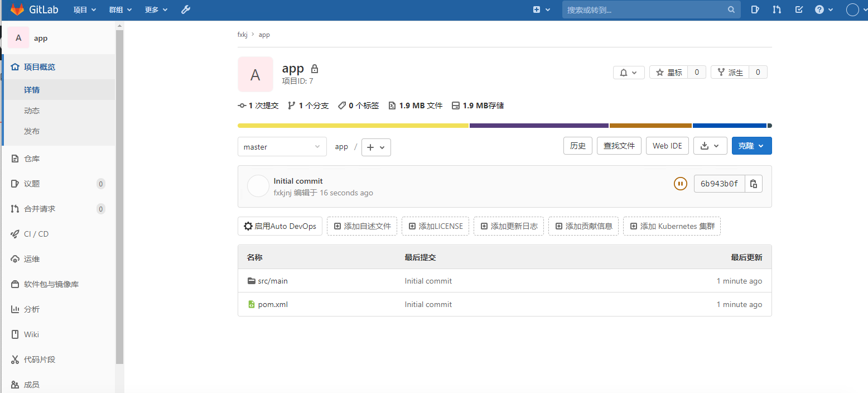Click the purple language bar segment

pyautogui.click(x=539, y=126)
